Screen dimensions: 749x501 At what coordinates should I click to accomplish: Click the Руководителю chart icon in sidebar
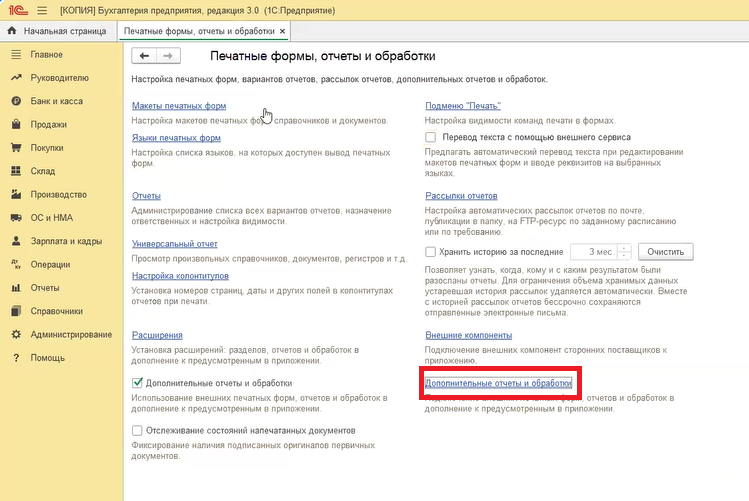click(16, 77)
